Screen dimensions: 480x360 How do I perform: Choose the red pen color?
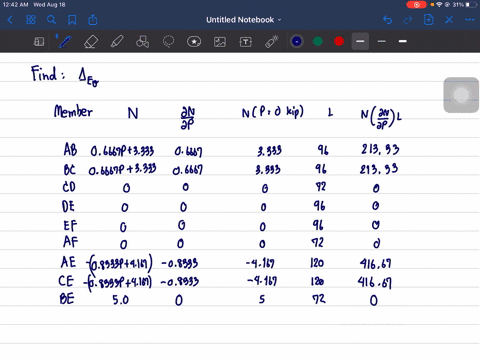coord(339,41)
